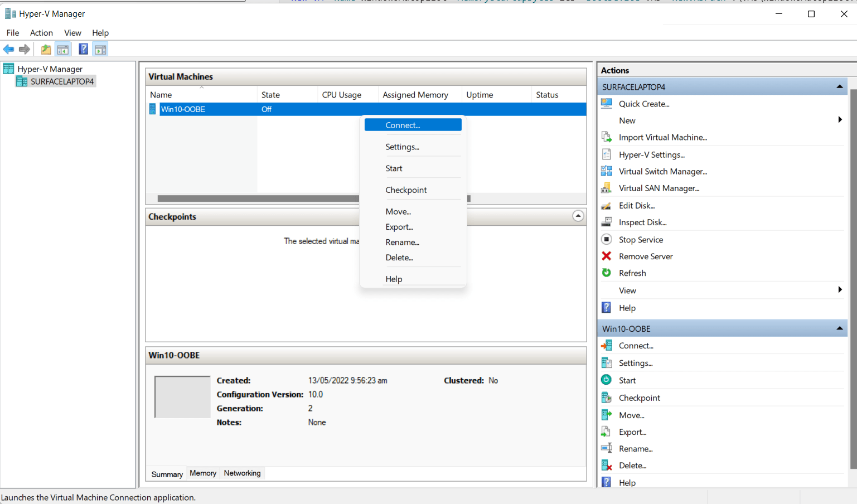Sort by the Assigned Memory column header
857x504 pixels.
click(x=420, y=95)
